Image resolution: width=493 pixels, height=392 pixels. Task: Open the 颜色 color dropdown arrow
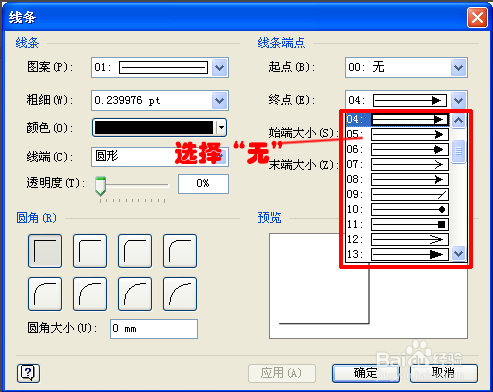point(221,128)
